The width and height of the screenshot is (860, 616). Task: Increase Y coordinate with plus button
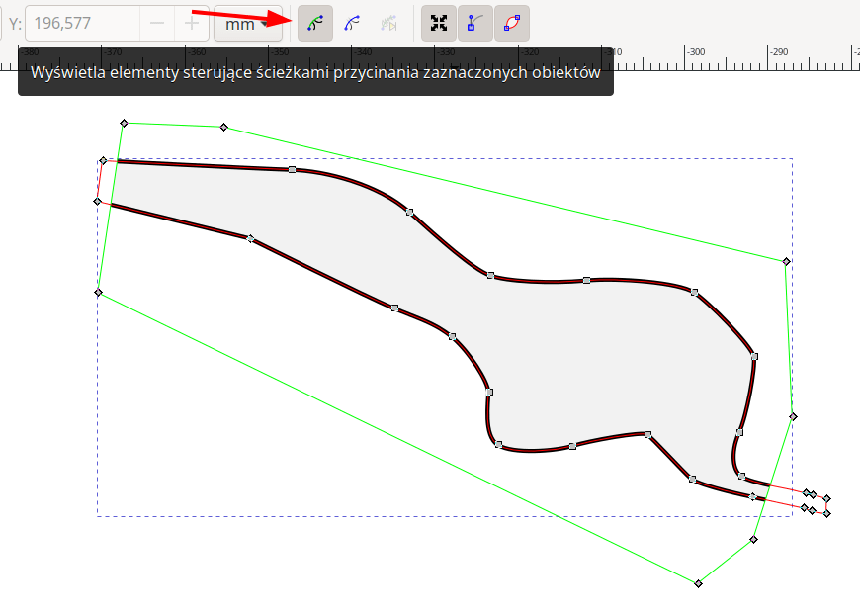(x=192, y=23)
